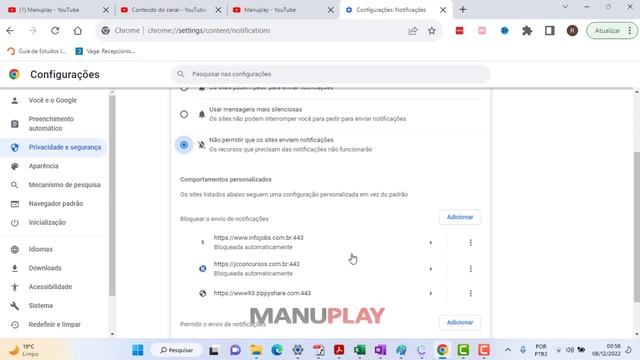
Task: Open Excel from the taskbar
Action: pos(360,350)
